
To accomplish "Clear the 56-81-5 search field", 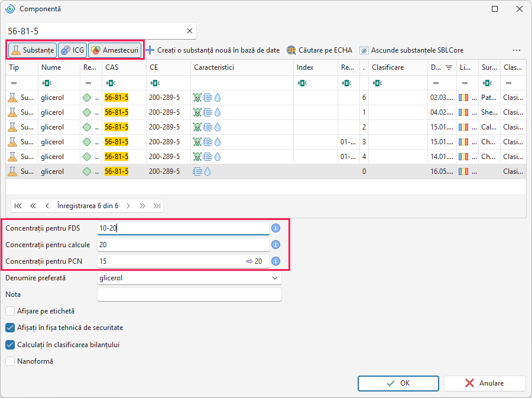I will tap(190, 31).
